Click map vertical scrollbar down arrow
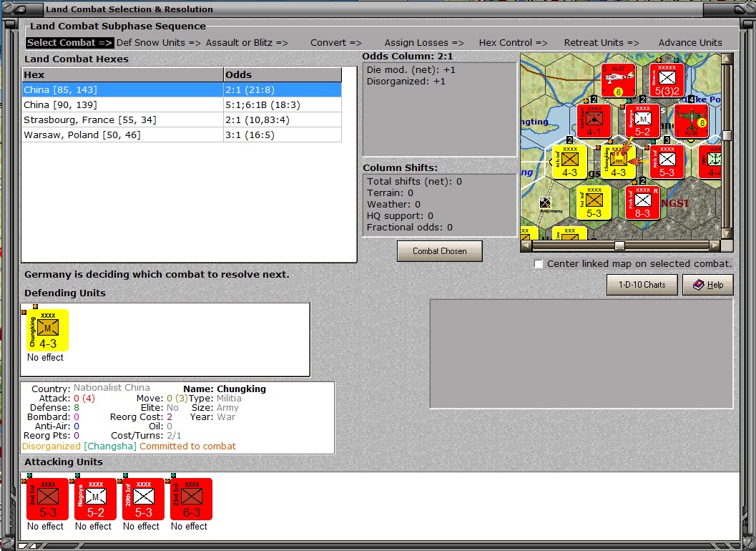Screen dimensions: 756x551 click(727, 233)
